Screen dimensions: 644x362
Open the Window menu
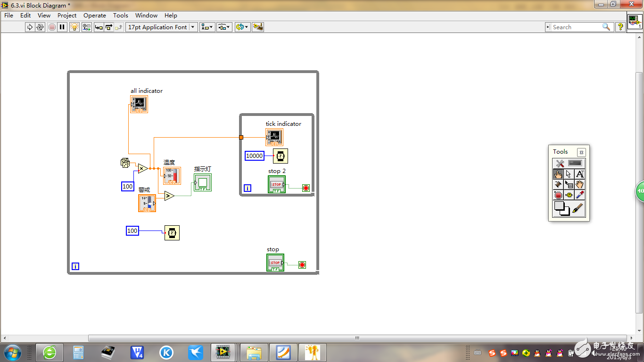147,16
